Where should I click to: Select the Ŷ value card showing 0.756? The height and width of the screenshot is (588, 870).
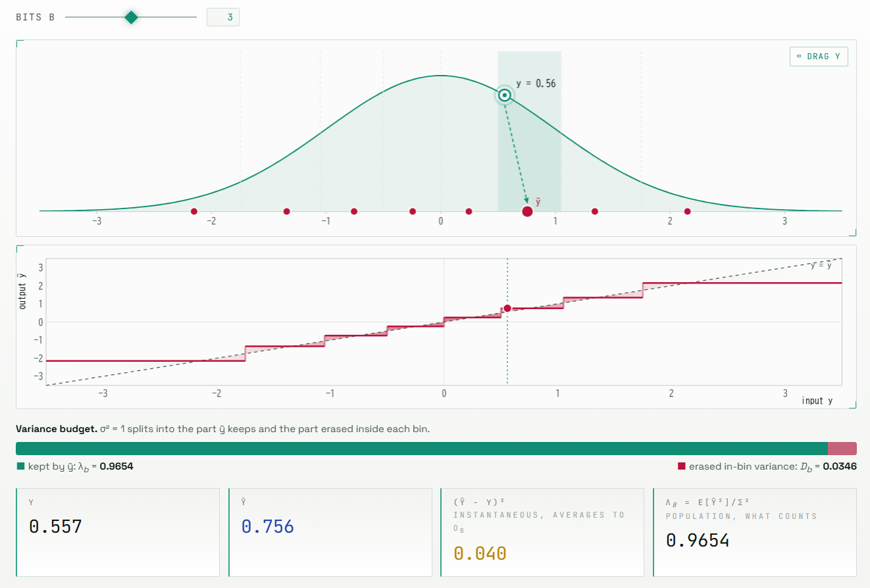coord(330,532)
